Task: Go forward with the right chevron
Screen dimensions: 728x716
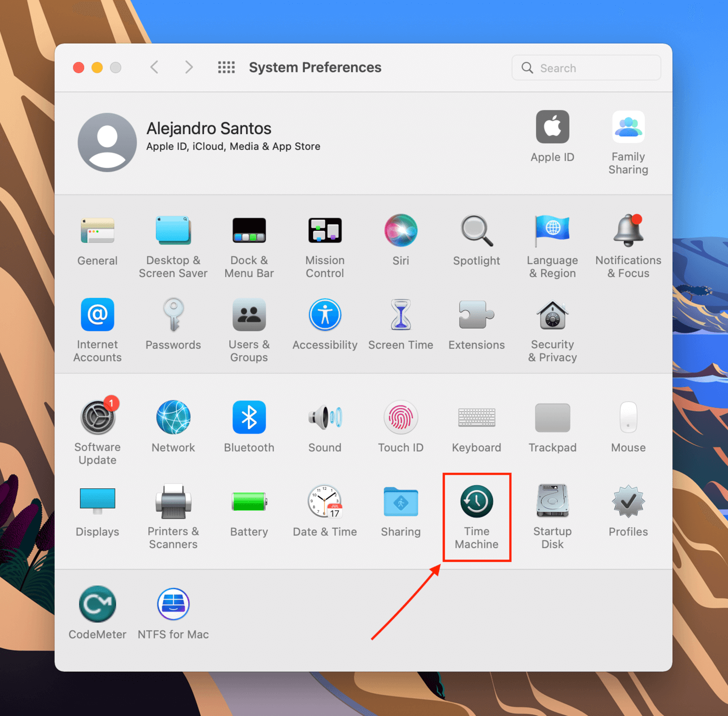Action: coord(189,67)
